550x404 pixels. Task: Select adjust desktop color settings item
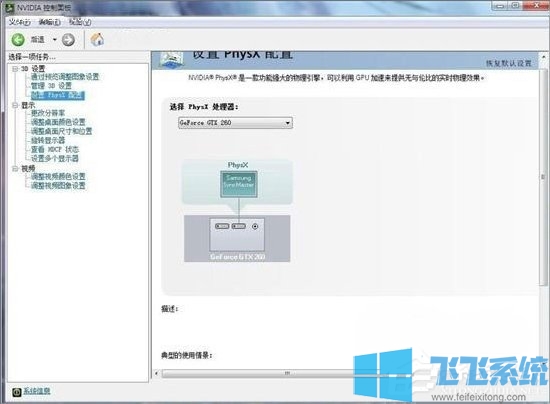tap(58, 122)
